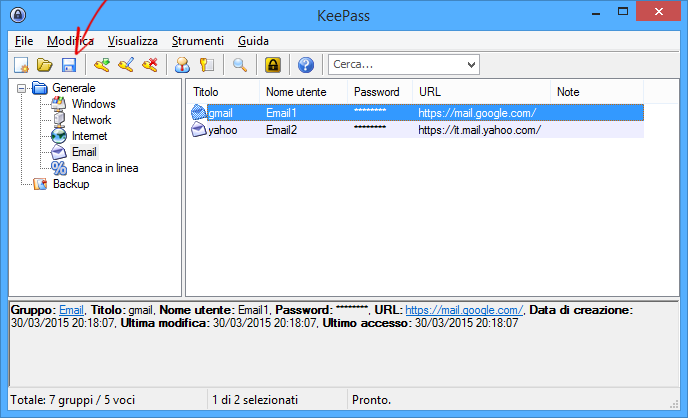688x418 pixels.
Task: Select the Backup group label
Action: (71, 184)
